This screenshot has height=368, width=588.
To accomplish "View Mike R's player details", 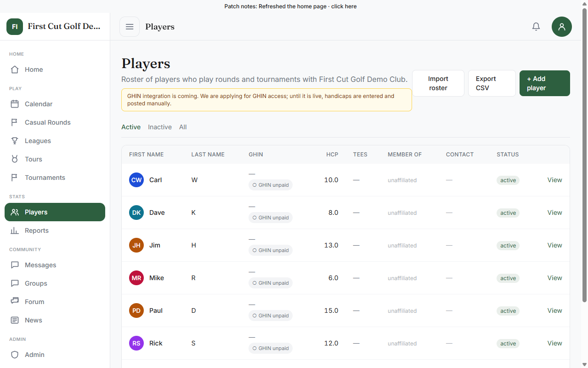I will coord(554,278).
